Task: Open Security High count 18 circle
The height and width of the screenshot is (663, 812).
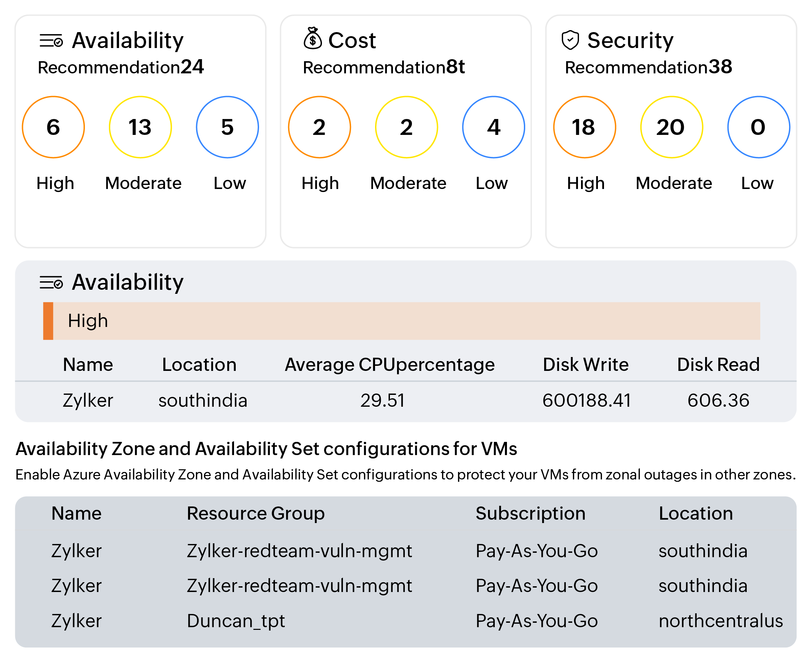Action: [x=585, y=127]
